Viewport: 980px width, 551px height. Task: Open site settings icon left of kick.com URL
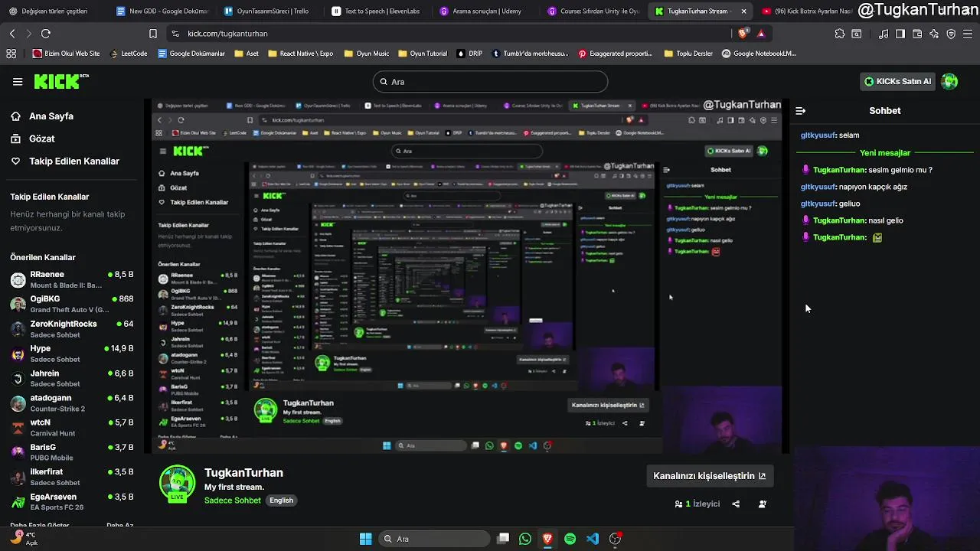click(176, 34)
